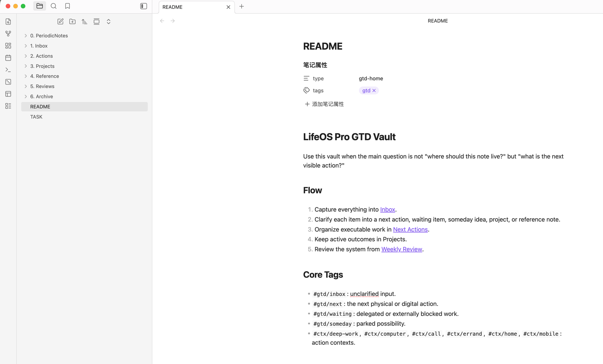Toggle the left sidebar collapse icon
The image size is (603, 364).
[144, 6]
